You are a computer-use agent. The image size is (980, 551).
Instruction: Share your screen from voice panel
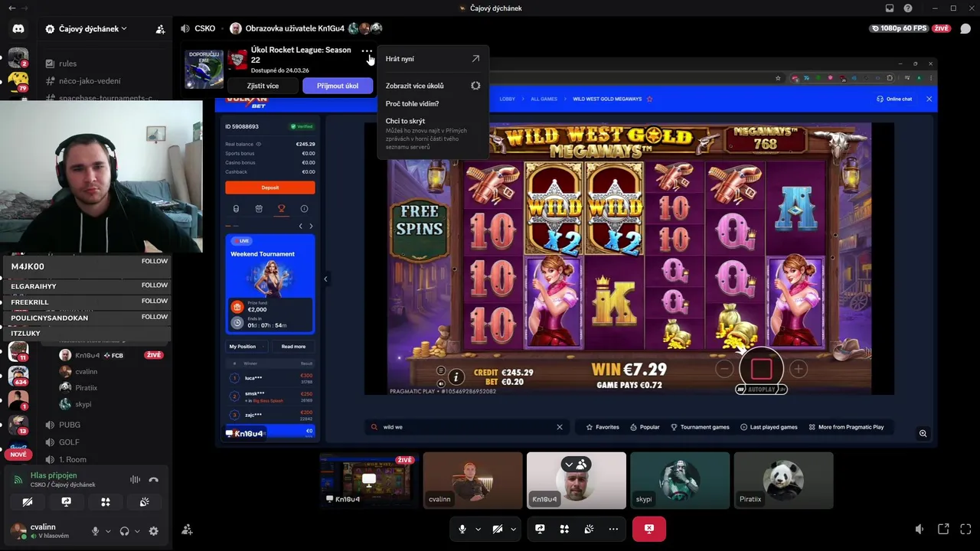click(67, 502)
